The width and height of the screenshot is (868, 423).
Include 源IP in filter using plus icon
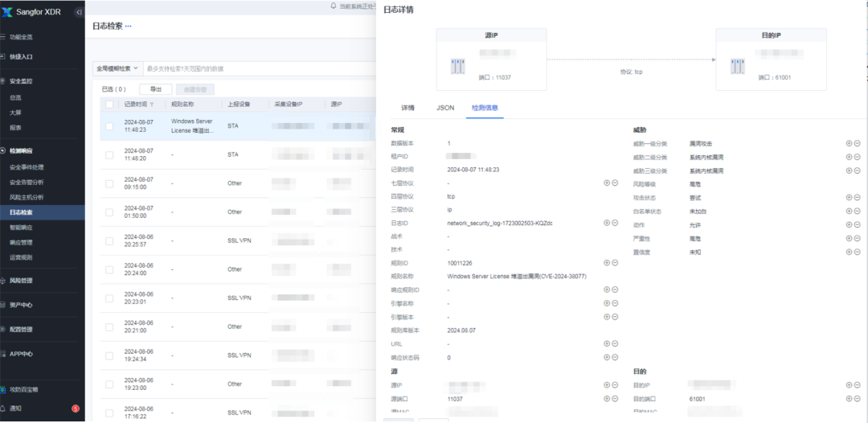pos(607,384)
